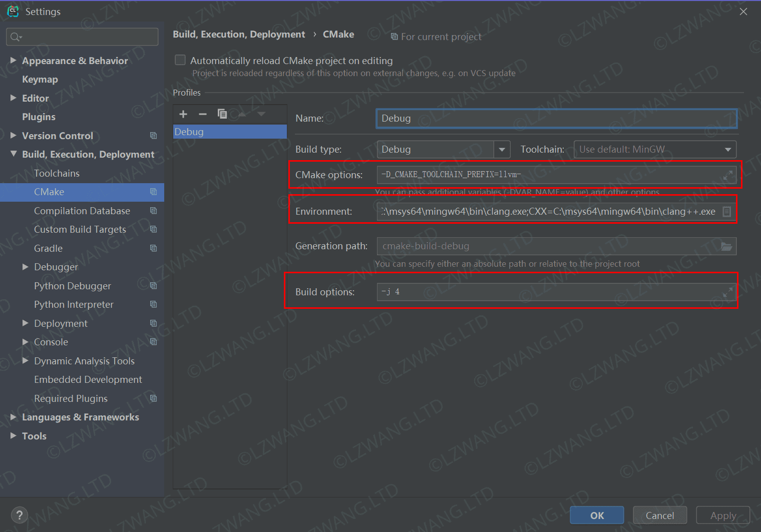
Task: Open Custom Build Targets settings
Action: coord(80,230)
